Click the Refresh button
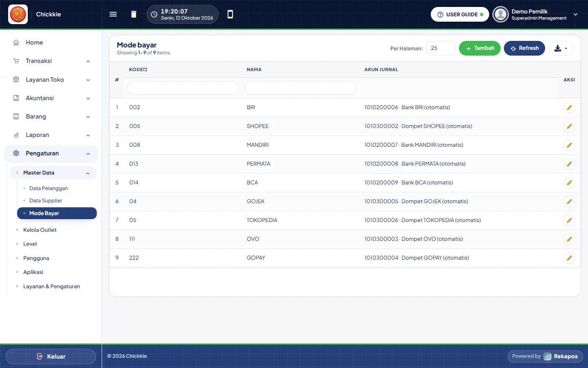The height and width of the screenshot is (368, 588). [524, 48]
